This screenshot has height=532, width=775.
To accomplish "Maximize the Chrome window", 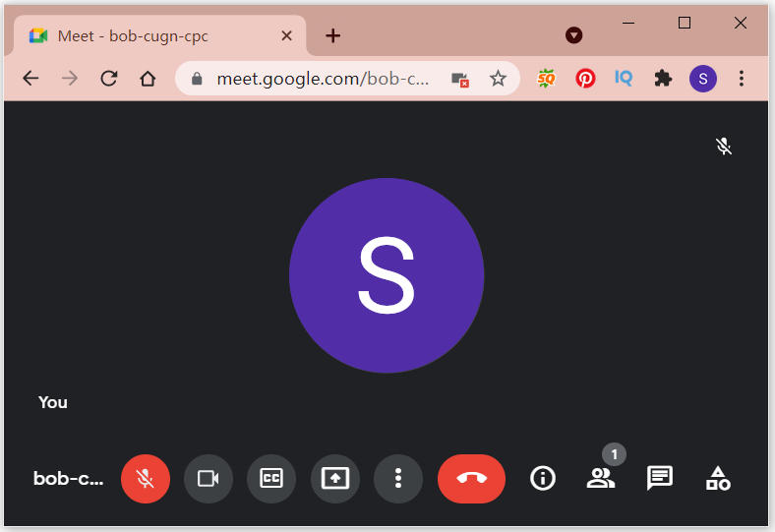I will 685,23.
